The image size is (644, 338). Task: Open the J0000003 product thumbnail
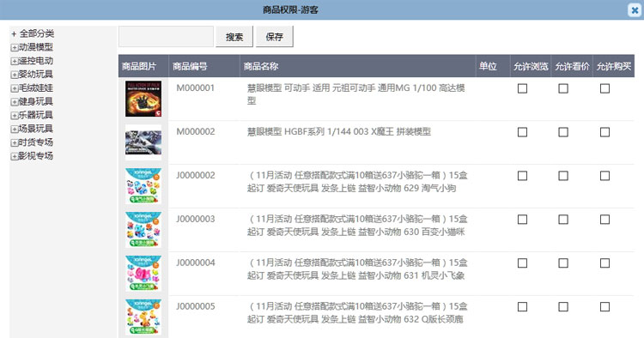pyautogui.click(x=143, y=230)
